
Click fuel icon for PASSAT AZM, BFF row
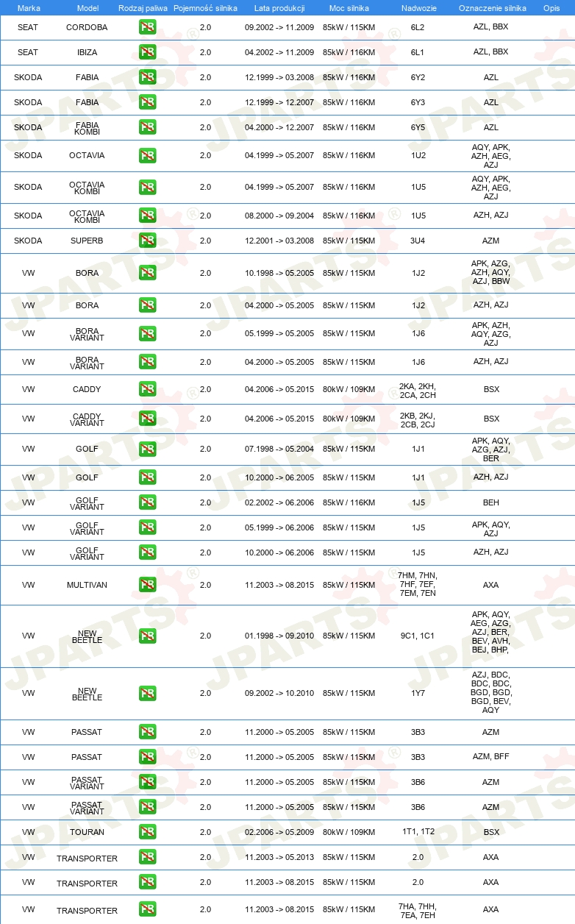pyautogui.click(x=147, y=757)
